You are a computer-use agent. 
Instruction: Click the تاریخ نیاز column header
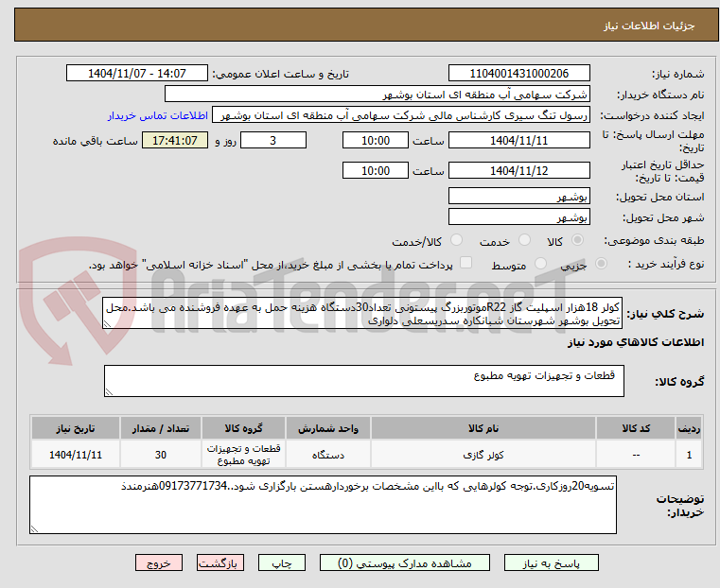pyautogui.click(x=76, y=428)
